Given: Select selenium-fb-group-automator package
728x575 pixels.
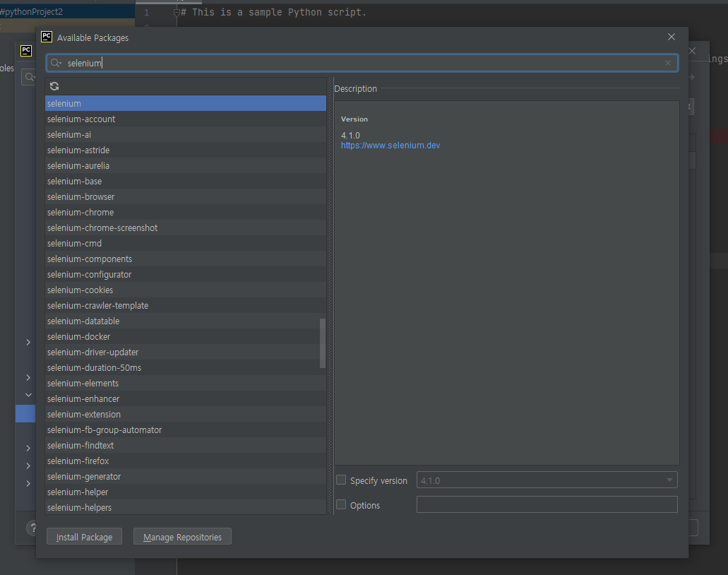Looking at the screenshot, I should pos(186,430).
